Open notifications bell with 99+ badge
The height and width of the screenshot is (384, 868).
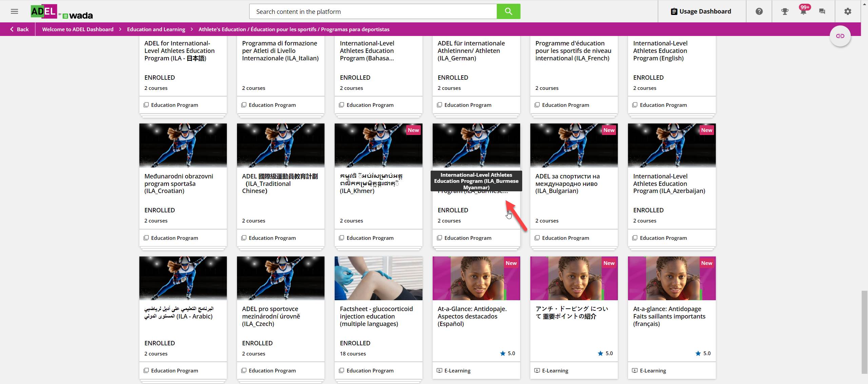click(804, 11)
